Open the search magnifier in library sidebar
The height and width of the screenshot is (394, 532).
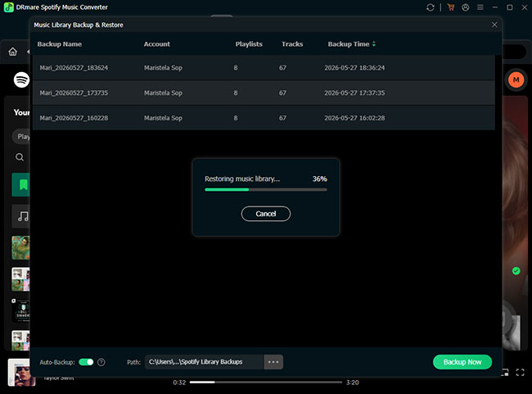20,157
